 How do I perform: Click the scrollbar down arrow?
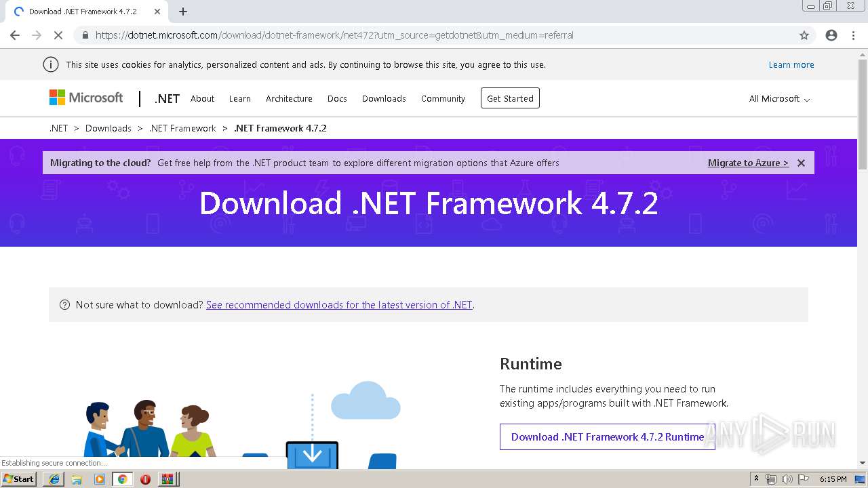[863, 464]
